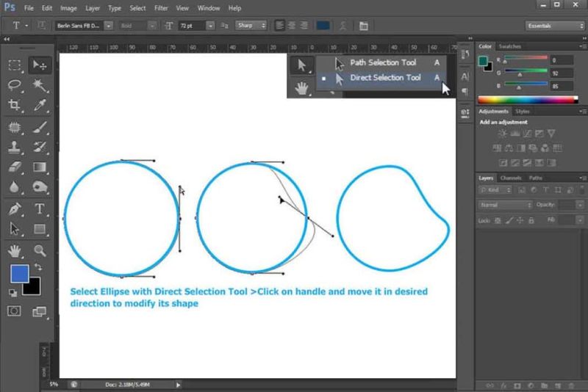Toggle Quick Mask mode
Image resolution: width=588 pixels, height=392 pixels.
pyautogui.click(x=14, y=311)
